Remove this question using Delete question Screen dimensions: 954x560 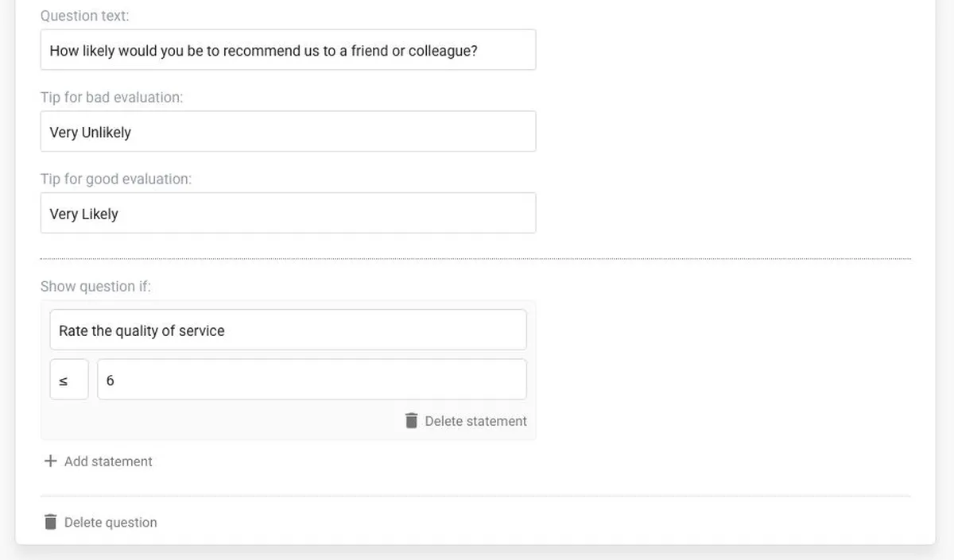click(111, 522)
